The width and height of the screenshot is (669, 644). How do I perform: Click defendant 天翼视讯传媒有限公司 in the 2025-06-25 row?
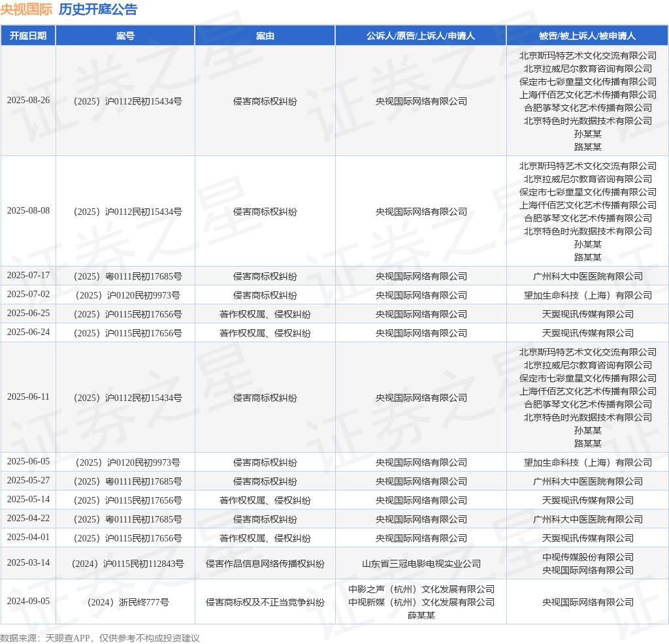pos(587,314)
